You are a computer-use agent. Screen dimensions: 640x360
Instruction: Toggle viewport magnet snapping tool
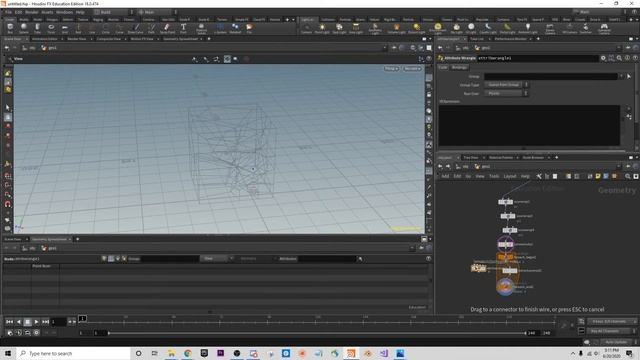(x=8, y=204)
